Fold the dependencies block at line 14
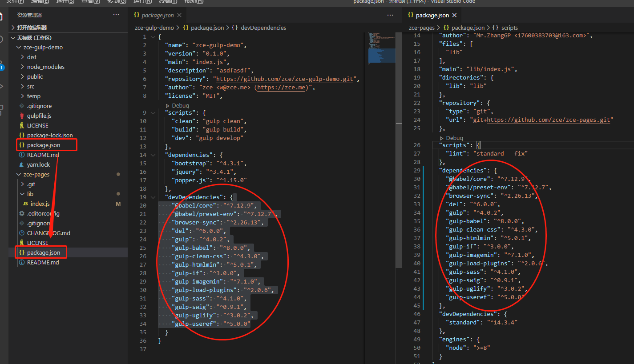Image resolution: width=634 pixels, height=364 pixels. tap(154, 155)
